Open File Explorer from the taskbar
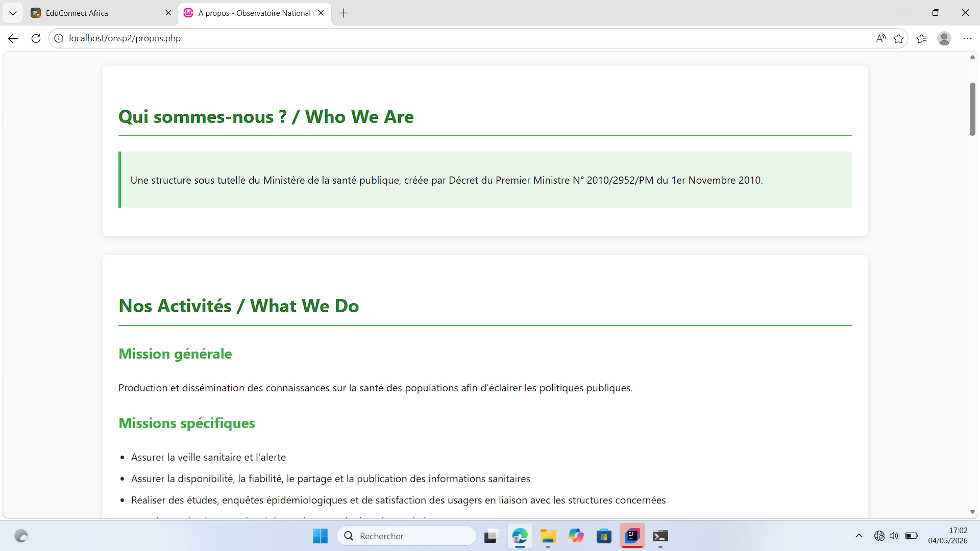Image resolution: width=980 pixels, height=551 pixels. point(548,536)
